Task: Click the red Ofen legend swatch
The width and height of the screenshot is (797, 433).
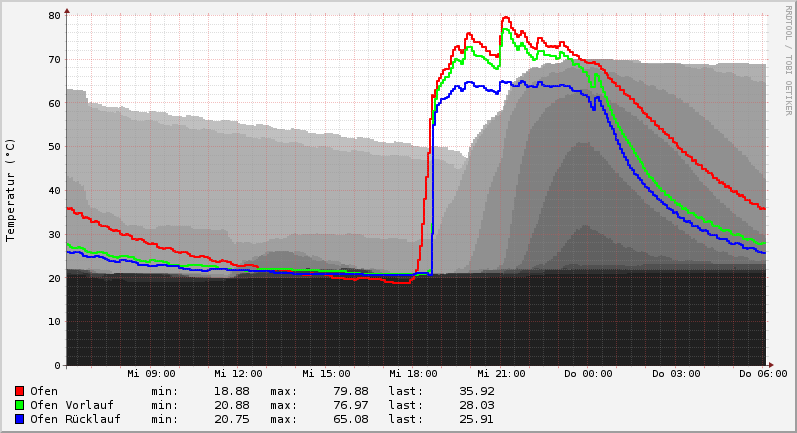Action: (x=20, y=391)
